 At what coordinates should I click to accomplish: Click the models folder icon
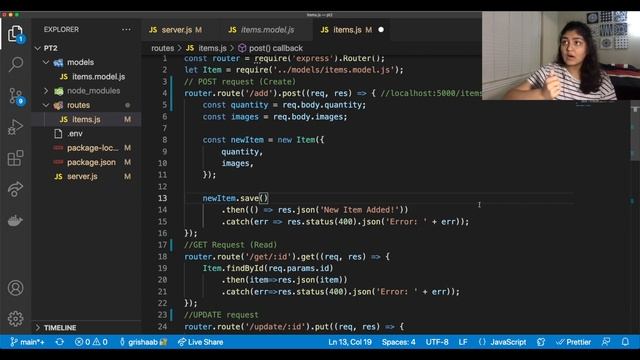[x=59, y=62]
